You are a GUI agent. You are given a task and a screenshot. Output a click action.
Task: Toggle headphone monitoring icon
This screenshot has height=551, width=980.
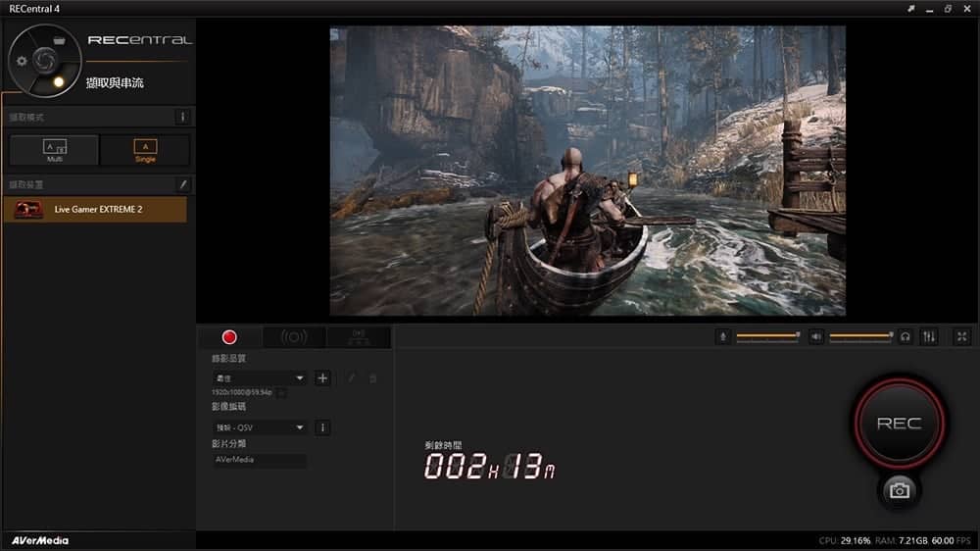coord(905,337)
